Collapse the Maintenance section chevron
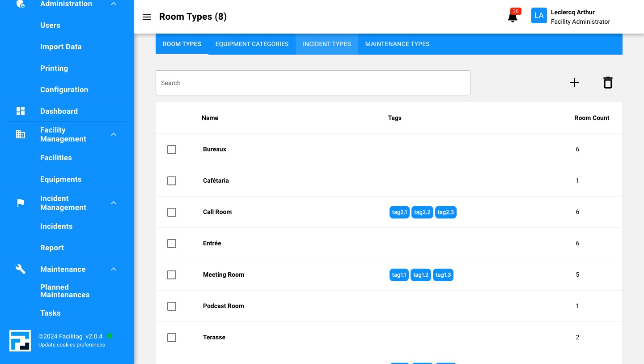Image resolution: width=644 pixels, height=364 pixels. (x=114, y=269)
